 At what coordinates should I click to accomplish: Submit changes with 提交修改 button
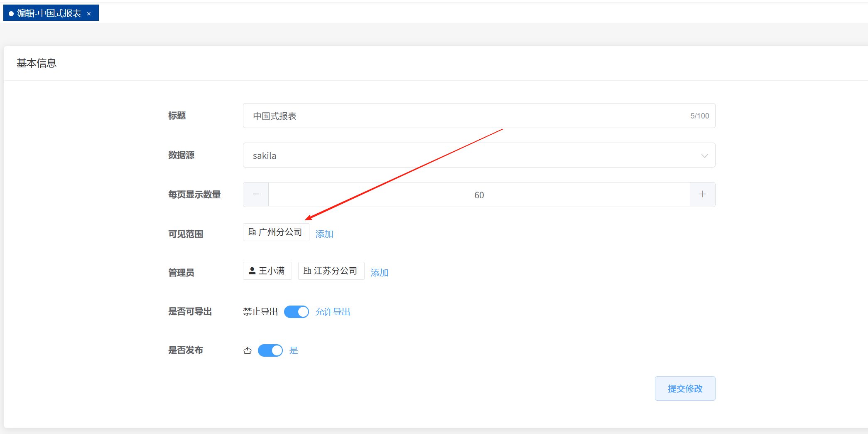pyautogui.click(x=685, y=389)
